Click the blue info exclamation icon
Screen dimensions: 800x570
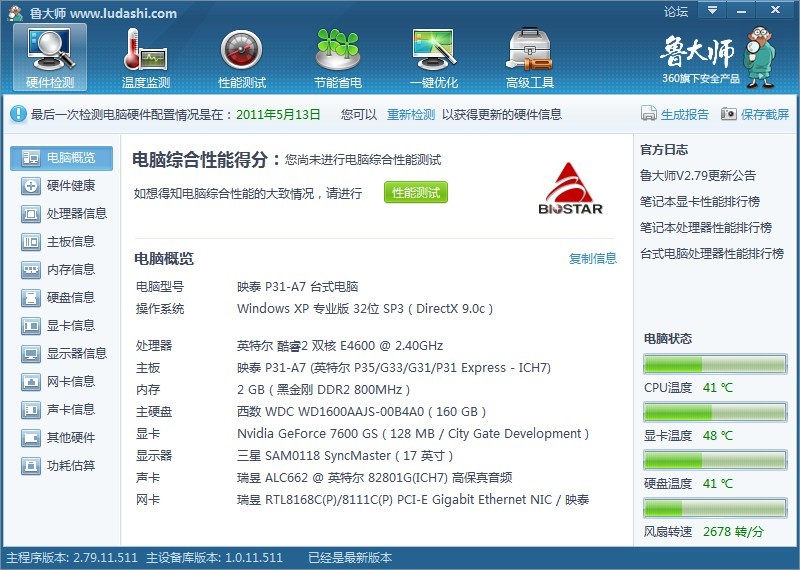tap(18, 114)
